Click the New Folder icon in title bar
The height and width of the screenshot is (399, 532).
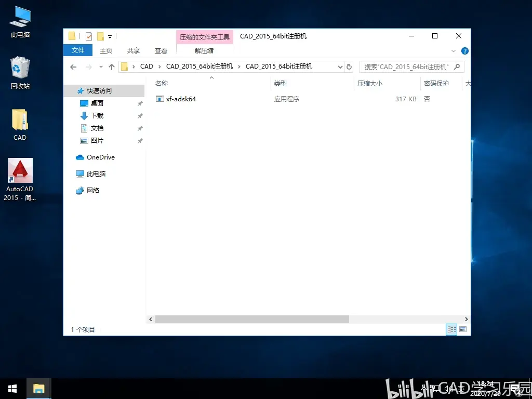[100, 36]
